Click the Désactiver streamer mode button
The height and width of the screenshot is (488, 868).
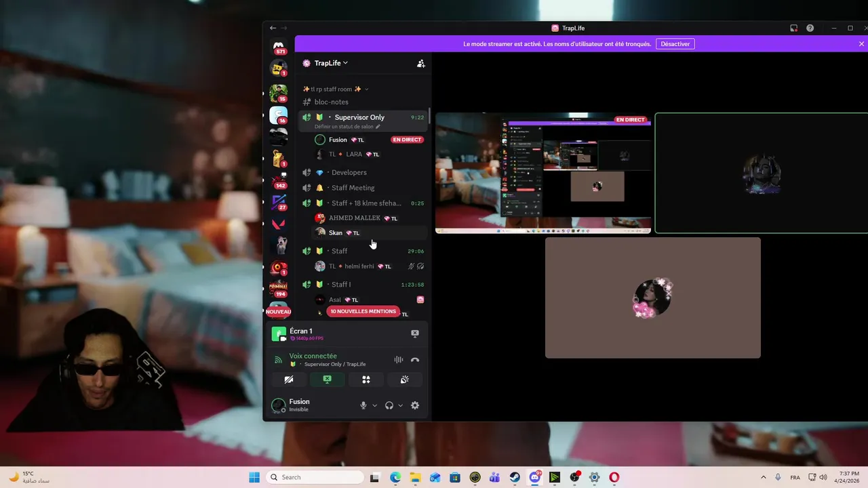coord(675,44)
